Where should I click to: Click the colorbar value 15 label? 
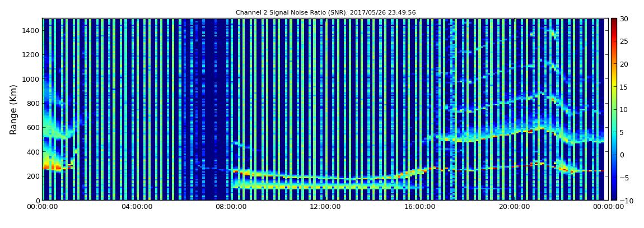pyautogui.click(x=624, y=87)
